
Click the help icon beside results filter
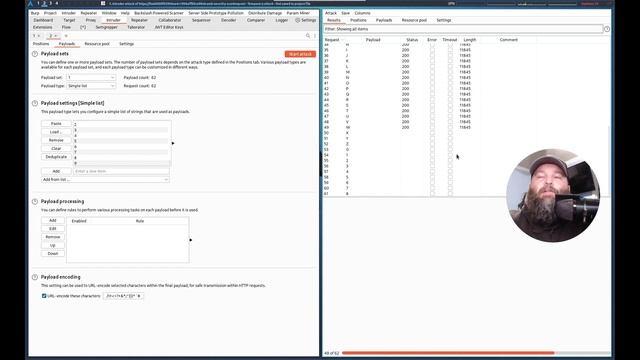click(607, 29)
